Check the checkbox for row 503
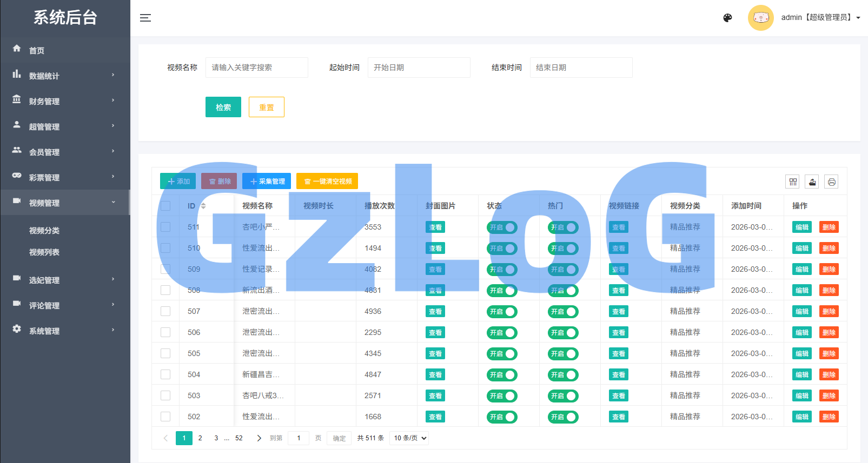The image size is (868, 463). tap(165, 395)
